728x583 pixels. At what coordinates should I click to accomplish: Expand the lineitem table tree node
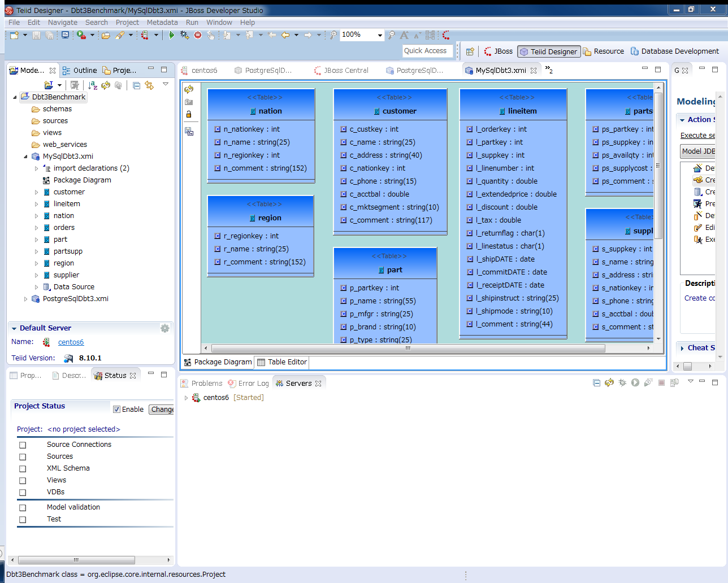(37, 204)
